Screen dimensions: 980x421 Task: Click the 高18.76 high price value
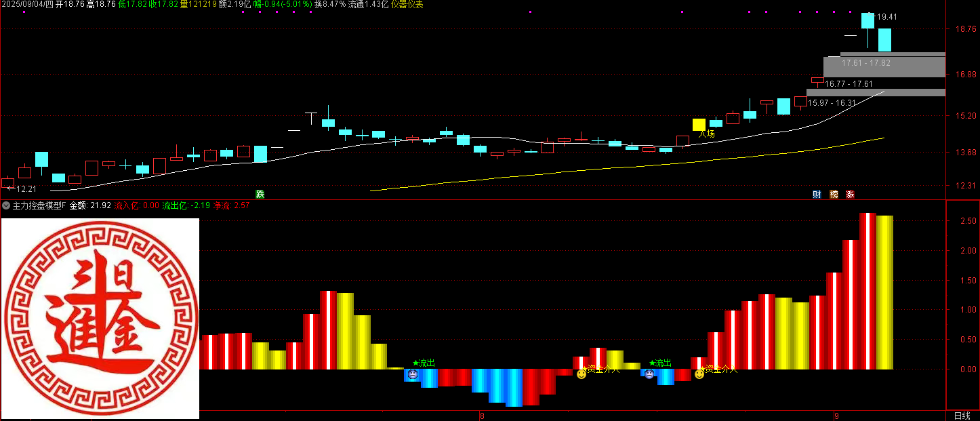coord(101,4)
